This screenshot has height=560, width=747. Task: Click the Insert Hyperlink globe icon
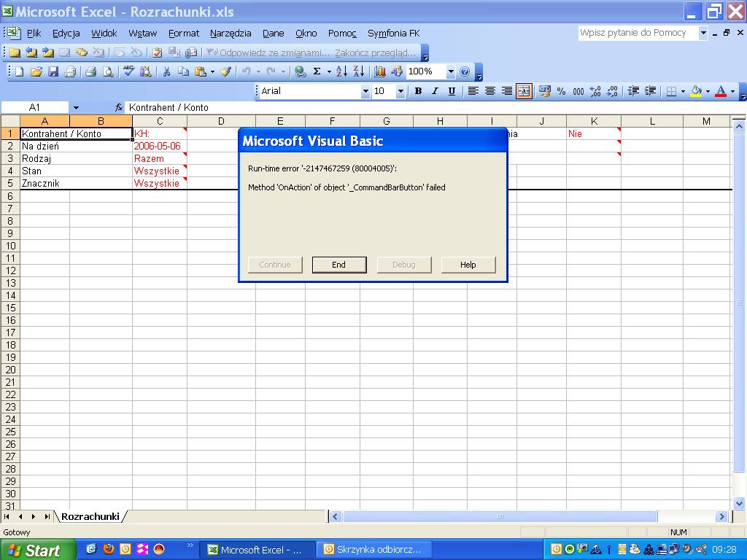pyautogui.click(x=300, y=72)
